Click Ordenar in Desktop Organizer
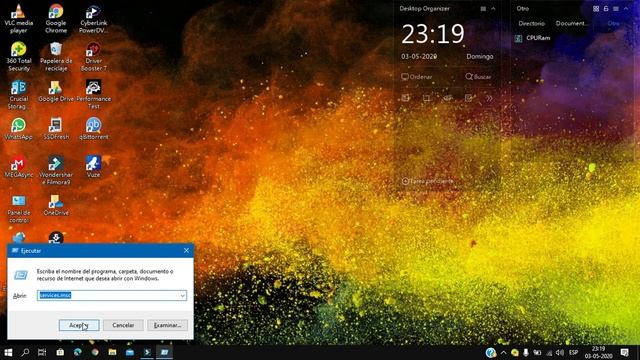Image resolution: width=640 pixels, height=360 pixels. (417, 77)
